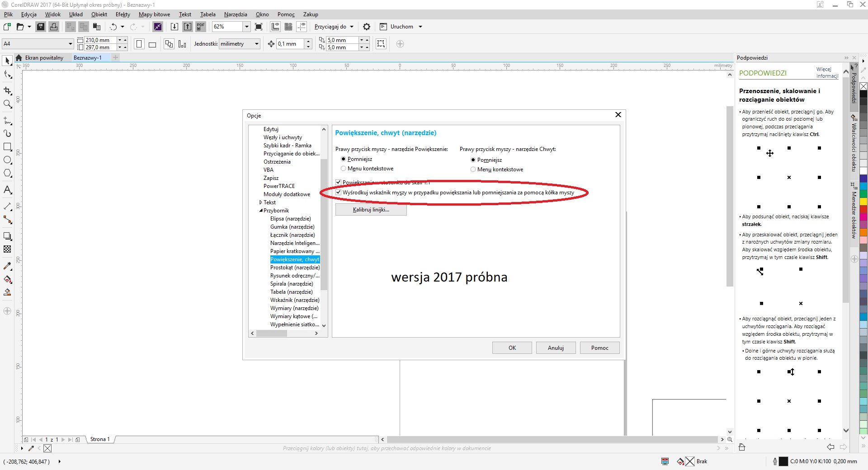Select Menu kontekstowe for Powiększenie tool
The width and height of the screenshot is (868, 470).
point(344,169)
